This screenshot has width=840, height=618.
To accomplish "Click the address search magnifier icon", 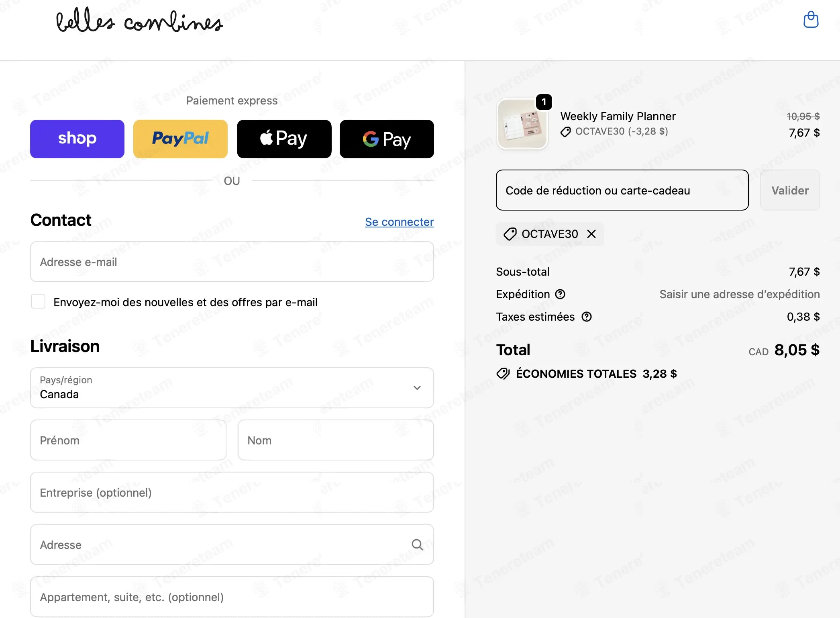I will 417,544.
